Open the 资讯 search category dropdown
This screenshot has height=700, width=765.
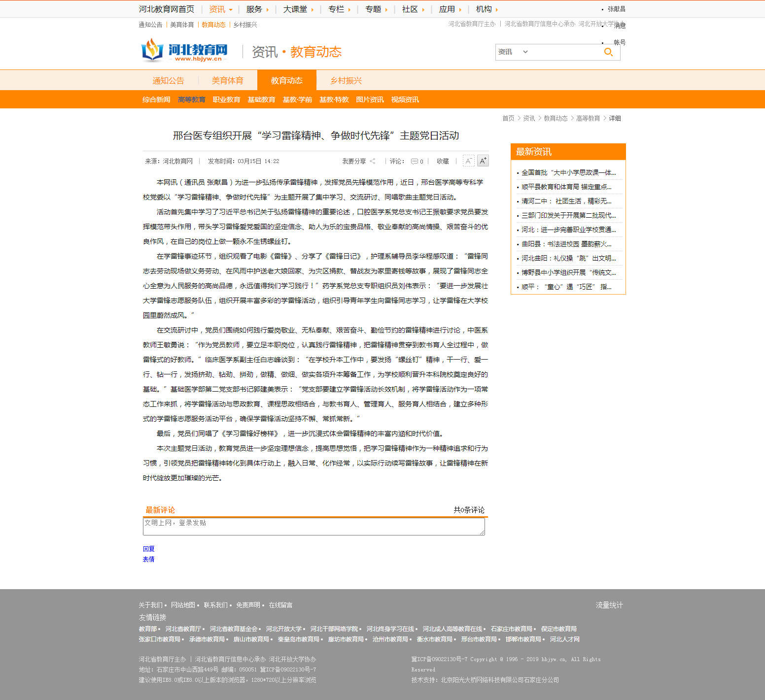pyautogui.click(x=513, y=52)
